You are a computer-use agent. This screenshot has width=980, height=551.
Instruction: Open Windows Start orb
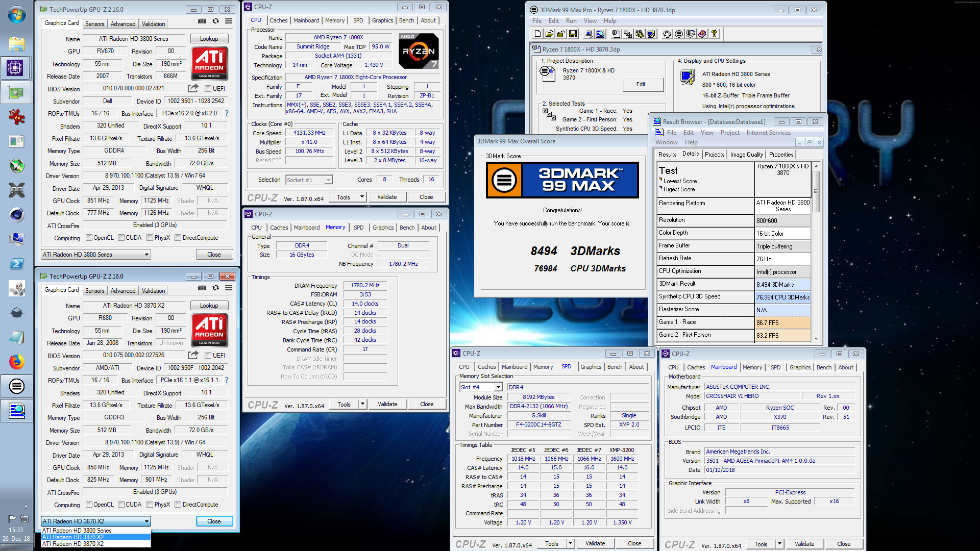pos(16,14)
